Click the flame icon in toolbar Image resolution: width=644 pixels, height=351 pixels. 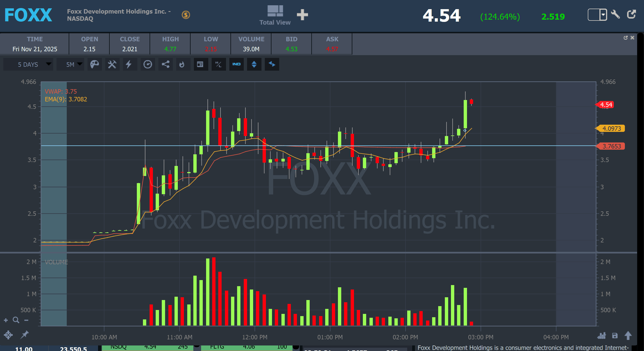(182, 64)
